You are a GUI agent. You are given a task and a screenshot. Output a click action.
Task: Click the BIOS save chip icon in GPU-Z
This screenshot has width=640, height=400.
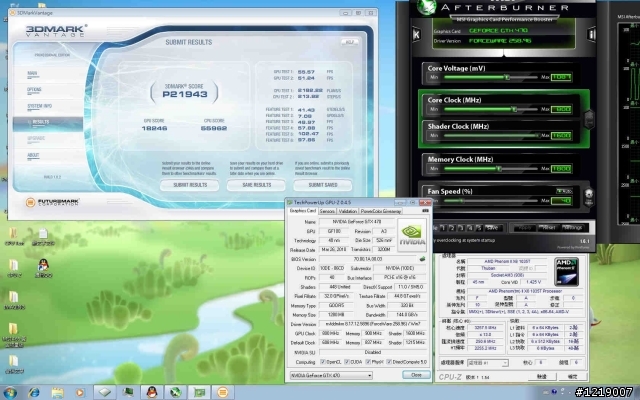(x=422, y=259)
